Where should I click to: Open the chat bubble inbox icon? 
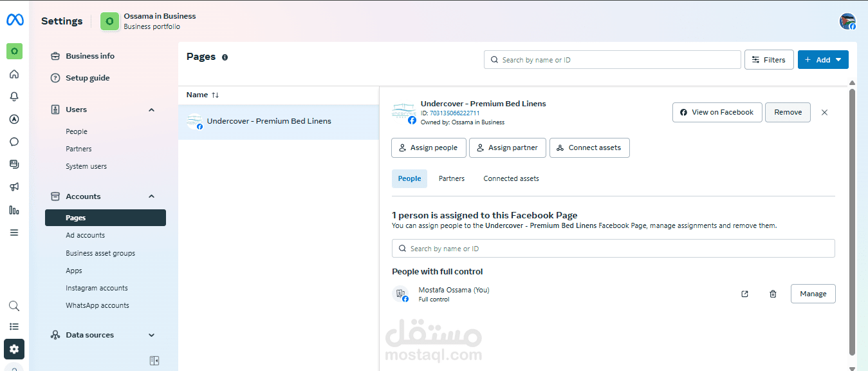14,142
